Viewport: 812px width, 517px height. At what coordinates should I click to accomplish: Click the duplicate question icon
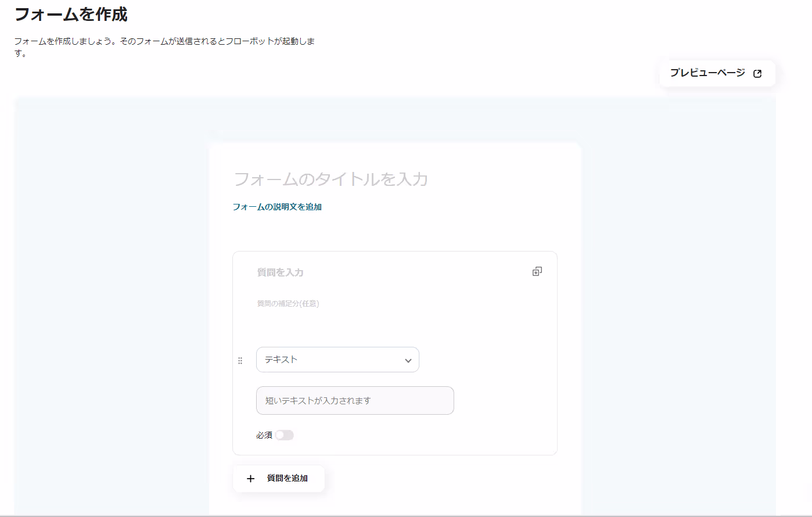pos(537,271)
